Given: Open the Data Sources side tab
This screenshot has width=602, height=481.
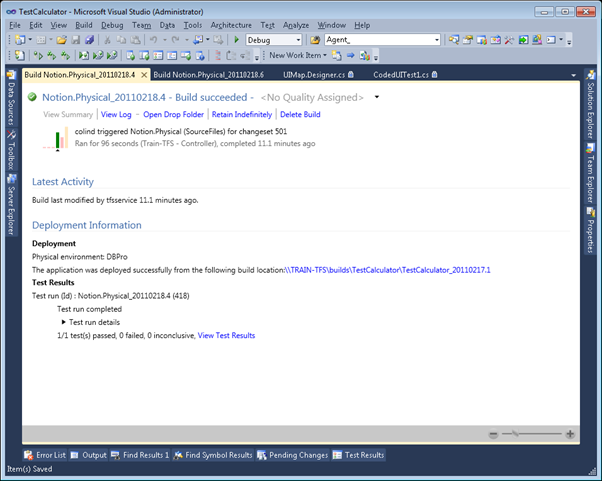Looking at the screenshot, I should pos(11,98).
